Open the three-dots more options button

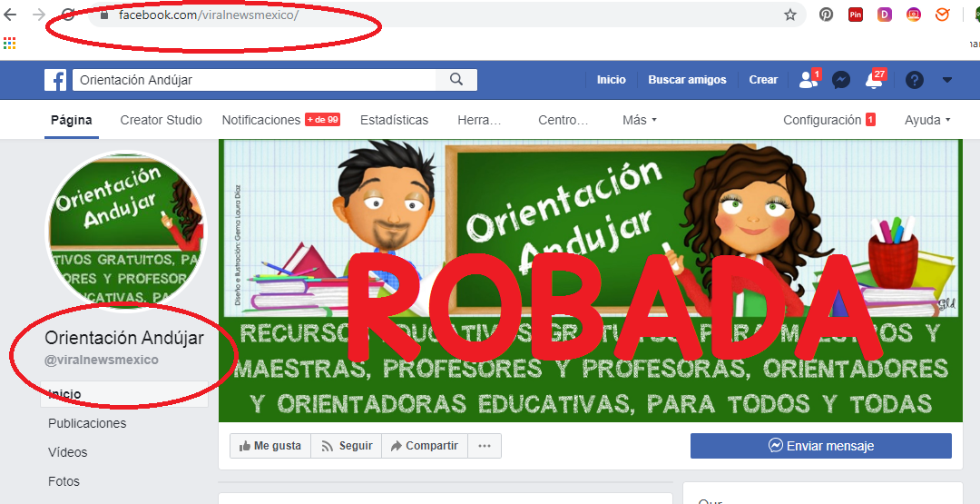click(x=485, y=446)
